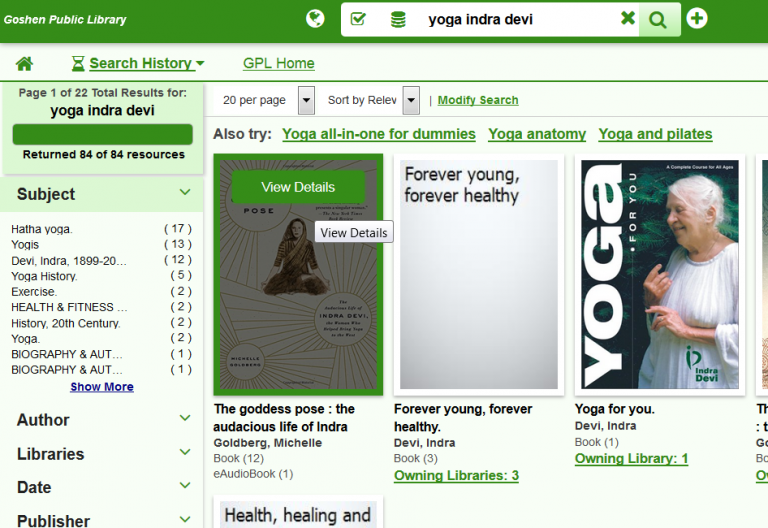Click Book (12) format text
This screenshot has height=528, width=768.
coord(239,458)
